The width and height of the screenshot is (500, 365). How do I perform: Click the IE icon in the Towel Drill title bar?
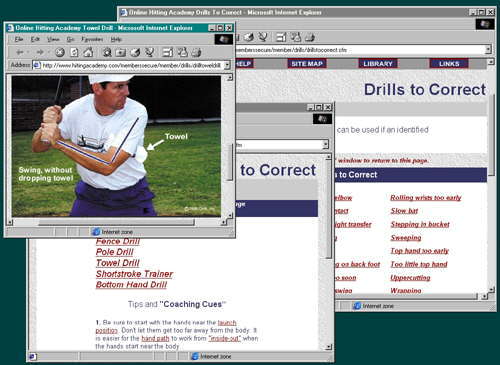10,28
